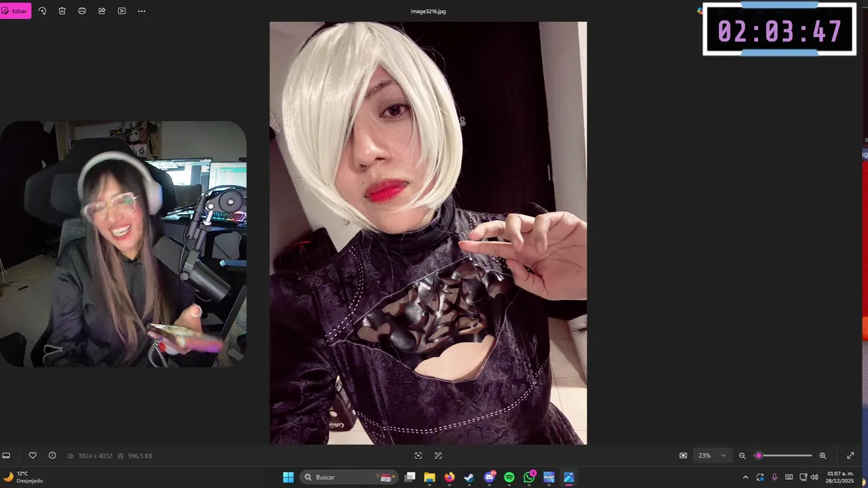Open File Explorer from the taskbar
868x488 pixels.
[x=429, y=477]
